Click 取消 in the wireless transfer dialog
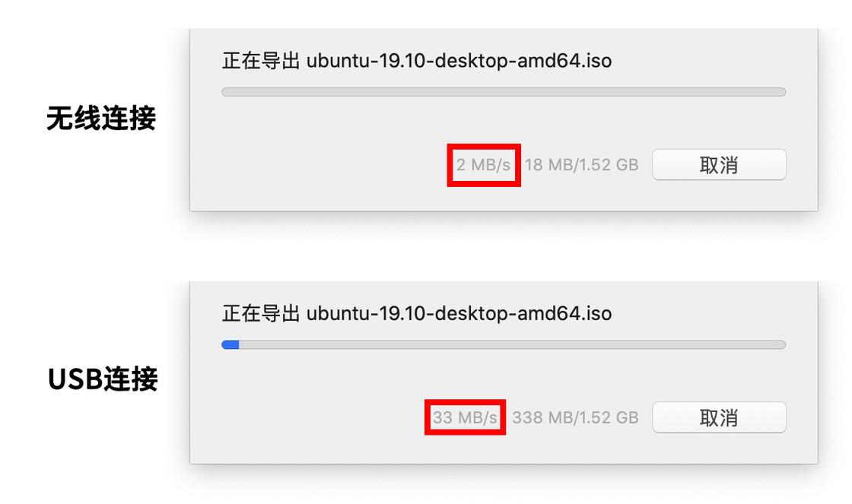This screenshot has width=852, height=504. [719, 165]
